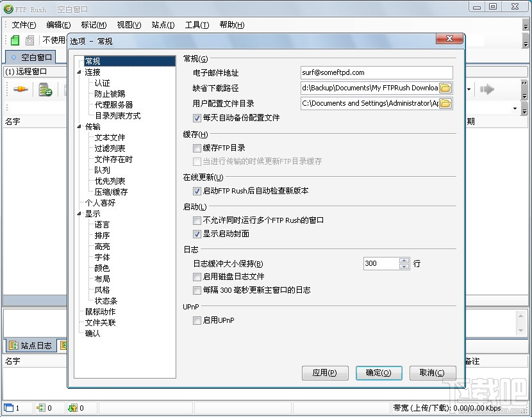Screen dimensions: 532x417
Task: Collapse the 显示 tree node
Action: click(x=79, y=213)
